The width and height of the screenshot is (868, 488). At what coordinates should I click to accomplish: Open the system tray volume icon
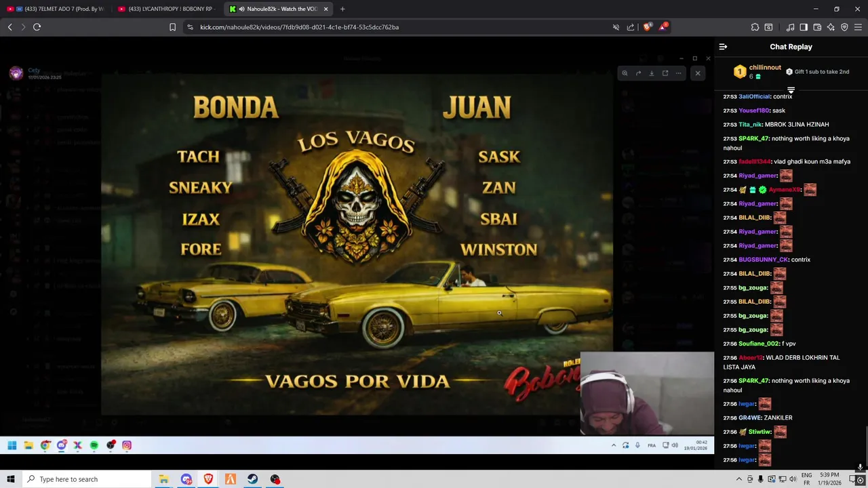[x=793, y=479]
